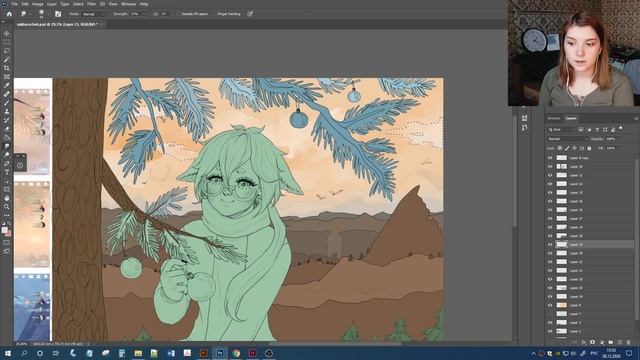Create a new layer group
The image size is (640, 360).
click(611, 342)
